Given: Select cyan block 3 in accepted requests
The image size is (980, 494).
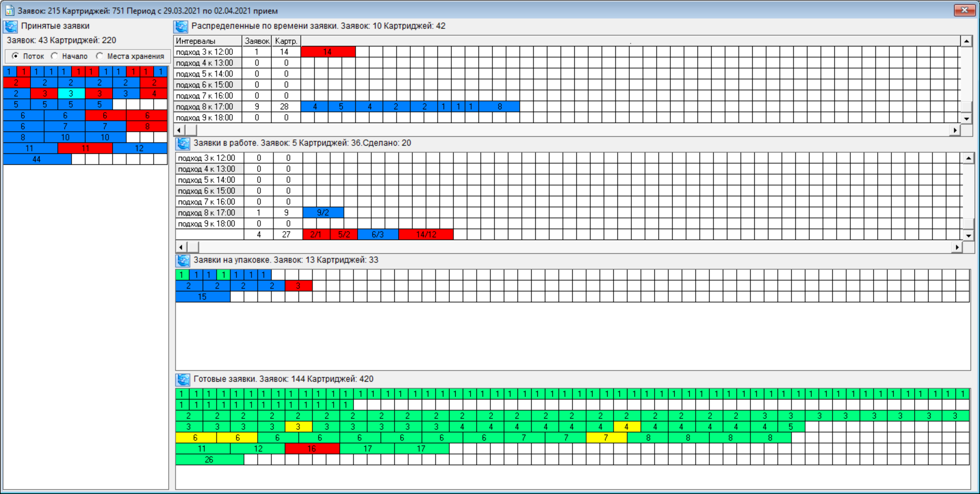Looking at the screenshot, I should point(71,94).
